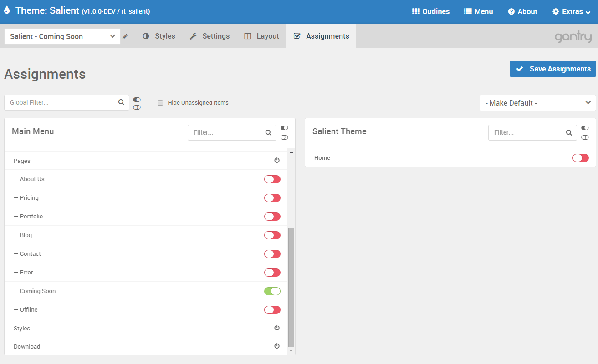Viewport: 598px width, 364px height.
Task: Click the Salient Theme filter search icon
Action: 569,133
